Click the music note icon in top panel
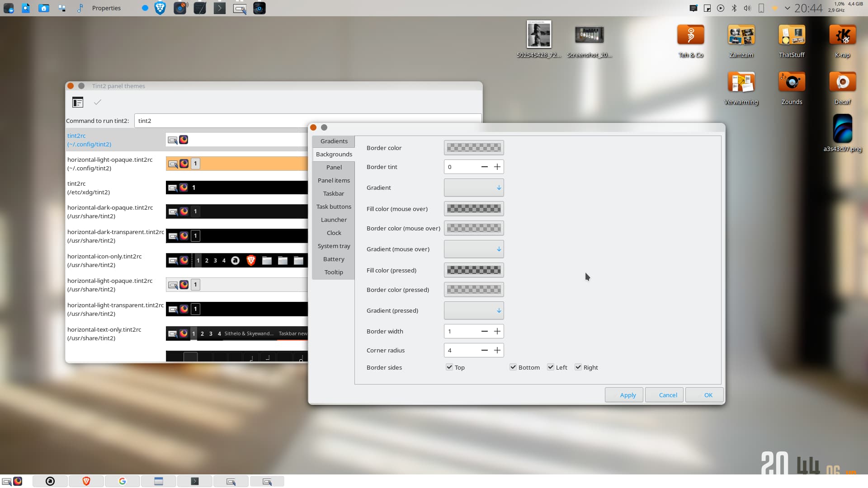The image size is (868, 488). pyautogui.click(x=80, y=8)
